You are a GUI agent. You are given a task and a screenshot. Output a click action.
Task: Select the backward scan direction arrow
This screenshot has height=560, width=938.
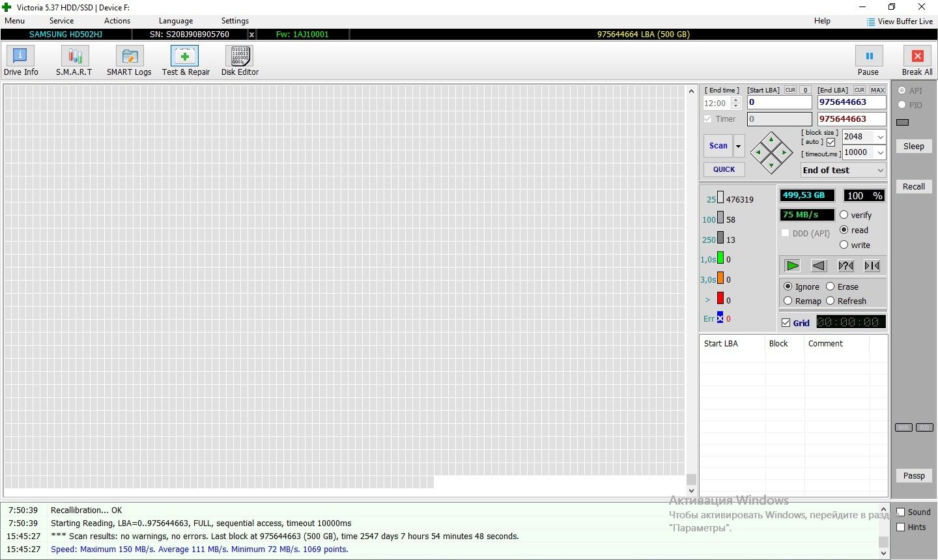819,266
